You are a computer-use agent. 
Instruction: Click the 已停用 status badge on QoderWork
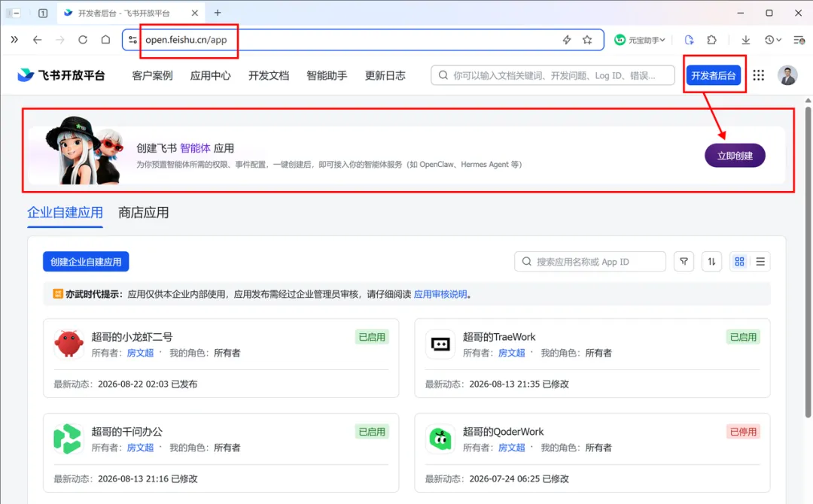point(743,432)
